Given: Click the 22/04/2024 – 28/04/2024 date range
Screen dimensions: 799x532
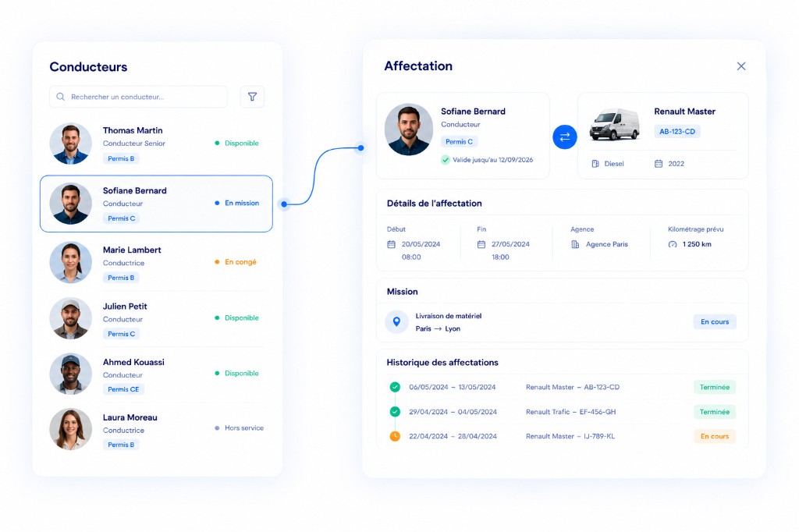Looking at the screenshot, I should (453, 436).
